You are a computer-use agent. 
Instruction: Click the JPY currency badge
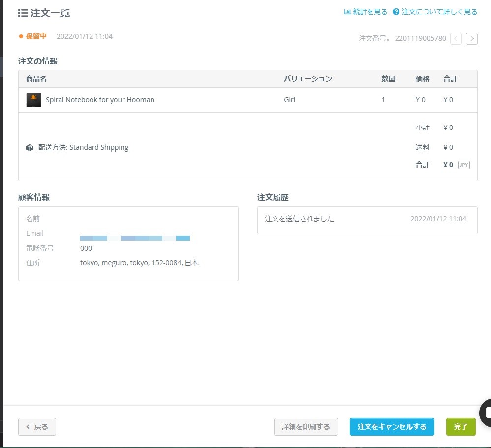click(463, 165)
